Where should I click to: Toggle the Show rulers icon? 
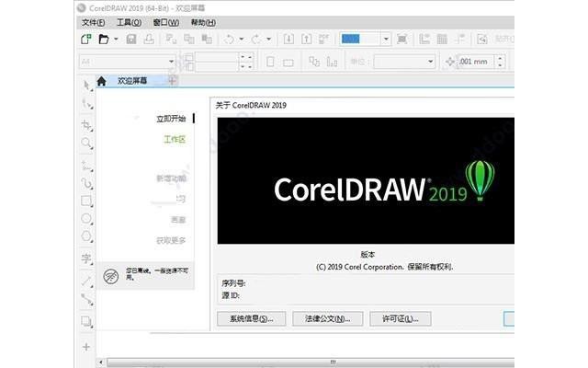[x=424, y=39]
